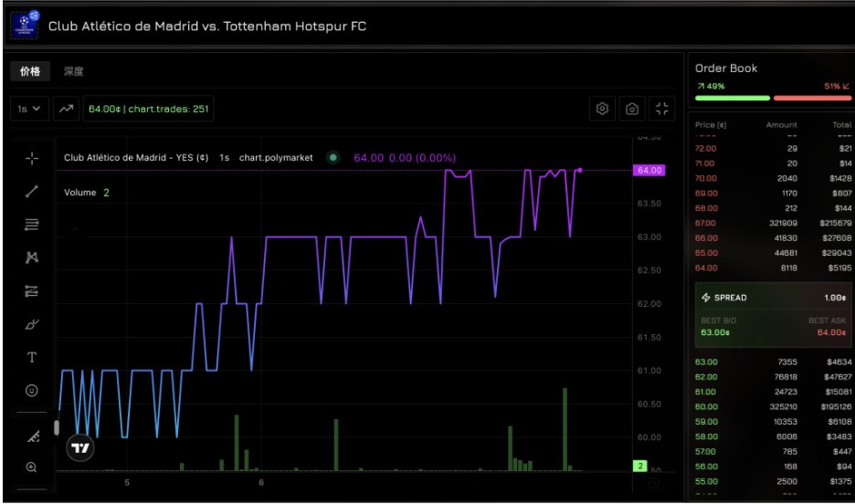The height and width of the screenshot is (504, 855).
Task: Select the 58.00 bid row
Action: (x=773, y=436)
